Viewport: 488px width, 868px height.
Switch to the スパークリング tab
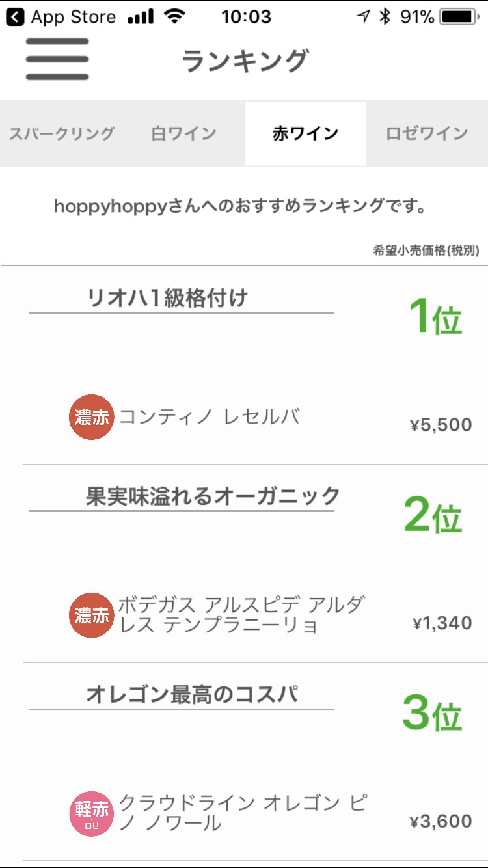point(62,133)
